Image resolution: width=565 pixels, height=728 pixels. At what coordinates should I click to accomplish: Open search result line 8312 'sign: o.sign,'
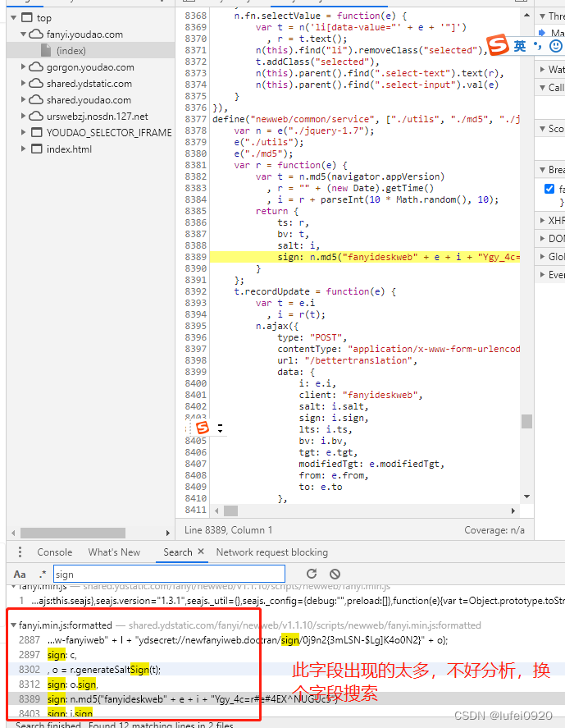tap(287, 685)
